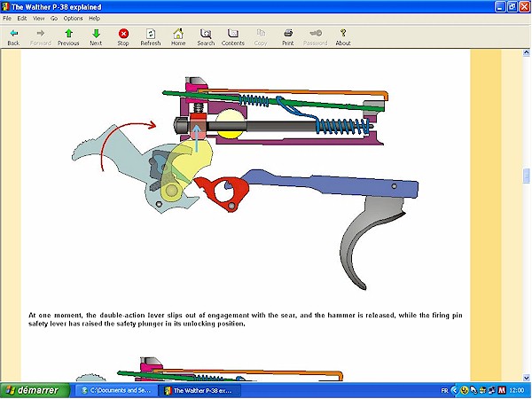This screenshot has height=399, width=532.
Task: Click the FR language indicator
Action: click(x=444, y=390)
